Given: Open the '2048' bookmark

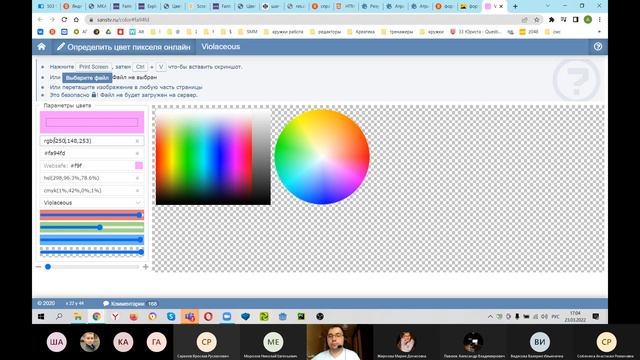Looking at the screenshot, I should point(529,31).
